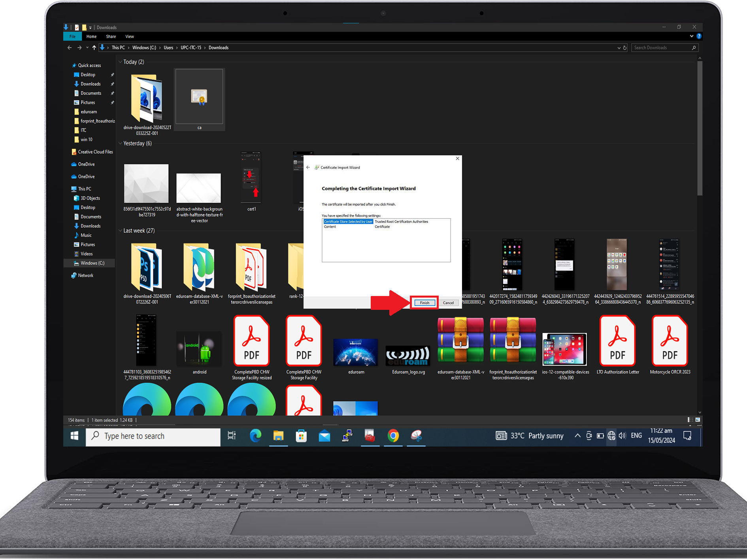Open weather widget 33°C Partly sunny
Screen dimensions: 747x560
point(530,436)
